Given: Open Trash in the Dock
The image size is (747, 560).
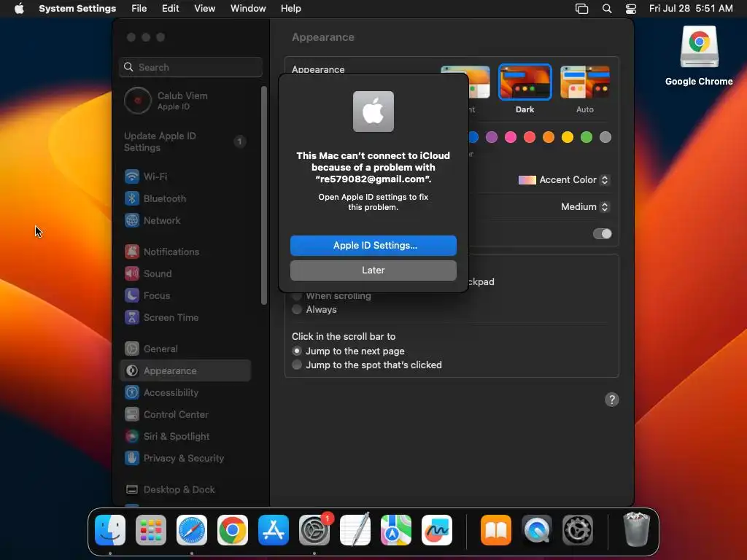Looking at the screenshot, I should (x=636, y=530).
